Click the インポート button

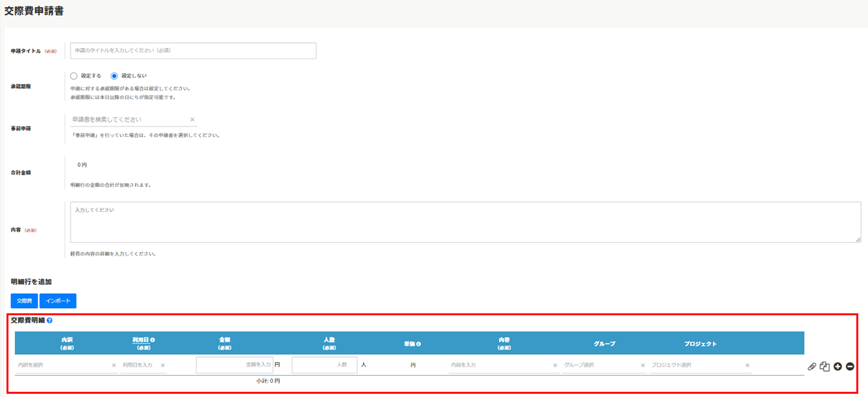(58, 301)
